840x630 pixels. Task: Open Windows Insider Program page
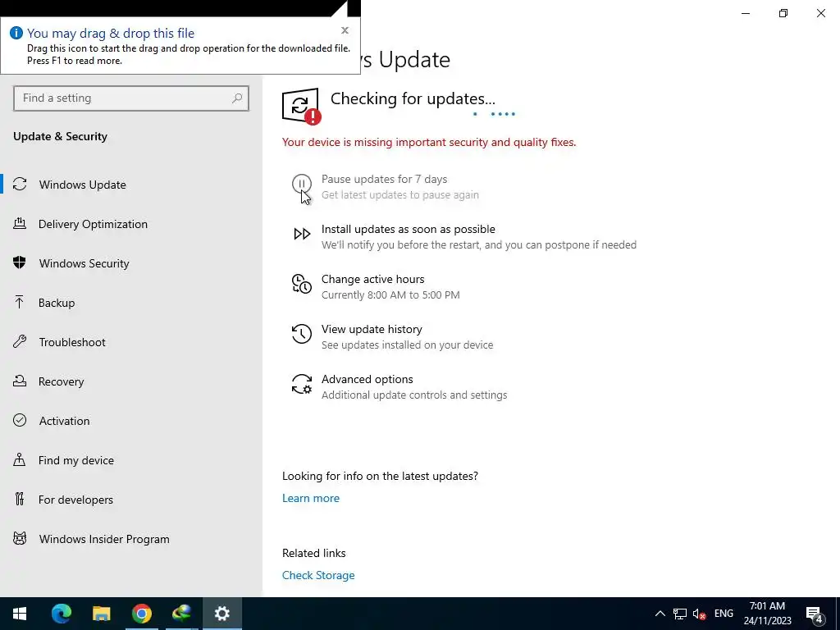click(131, 539)
